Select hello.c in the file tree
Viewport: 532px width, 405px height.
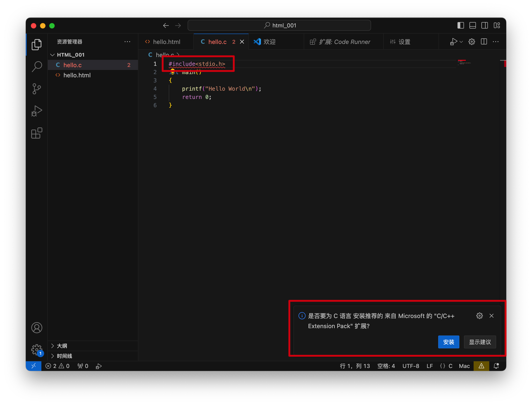click(x=93, y=65)
